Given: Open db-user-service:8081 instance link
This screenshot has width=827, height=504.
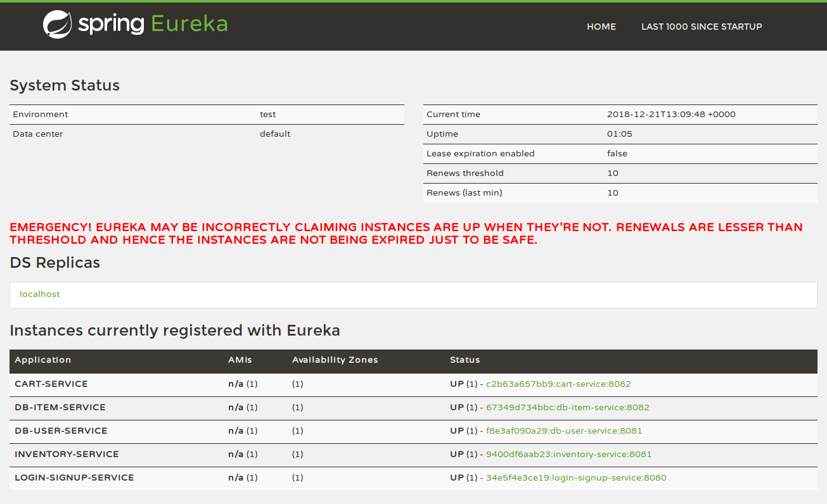Looking at the screenshot, I should click(x=564, y=431).
